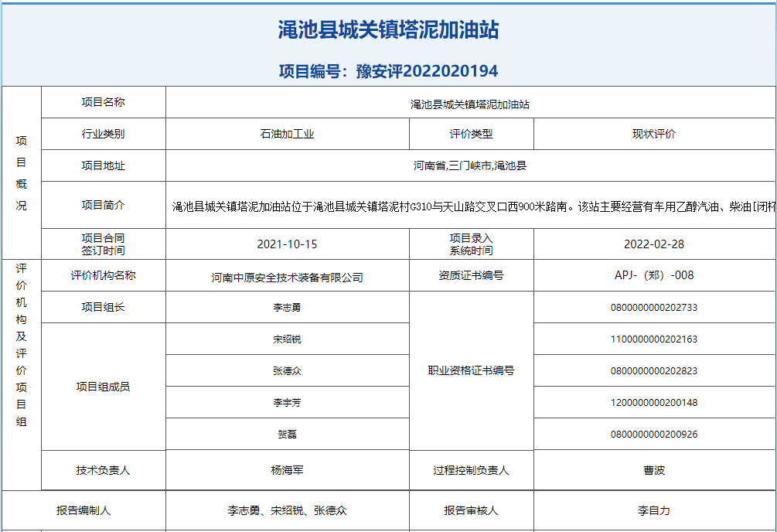Click the 石油加工业 cell

pos(287,134)
